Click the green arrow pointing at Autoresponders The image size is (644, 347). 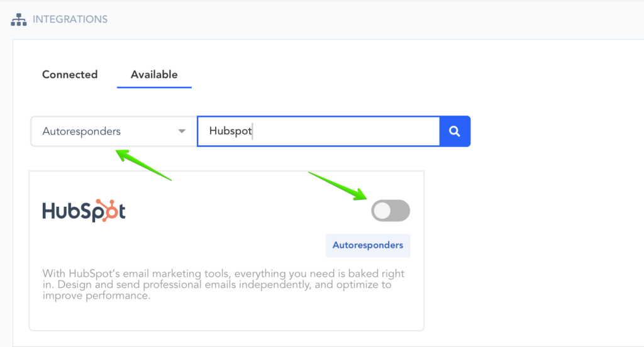coord(142,165)
